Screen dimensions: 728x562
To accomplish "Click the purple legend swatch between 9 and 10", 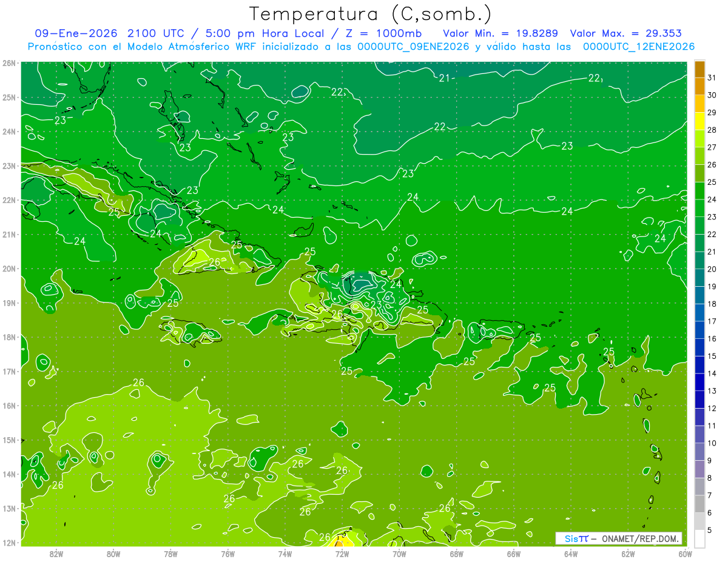I will point(699,452).
